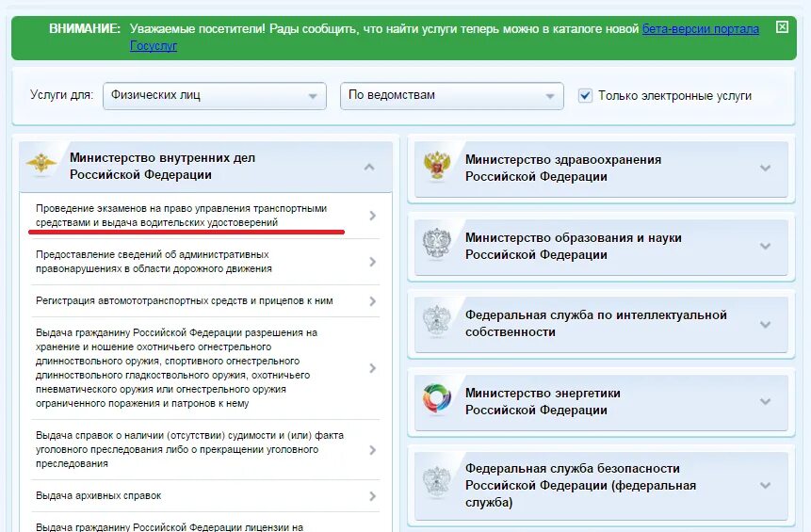Open Выдача архивных справок service
This screenshot has width=811, height=532.
[98, 496]
